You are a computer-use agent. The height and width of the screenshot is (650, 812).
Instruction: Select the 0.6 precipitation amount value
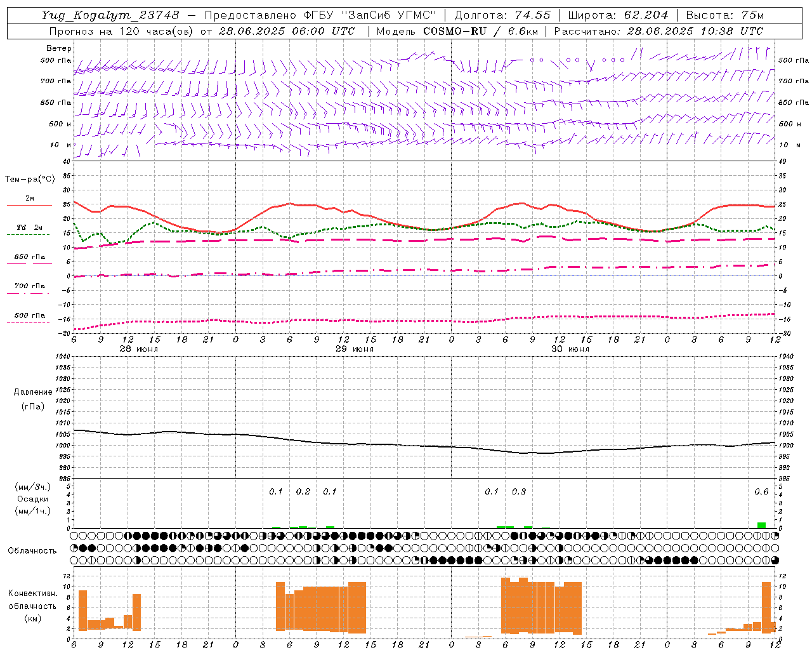(x=761, y=491)
